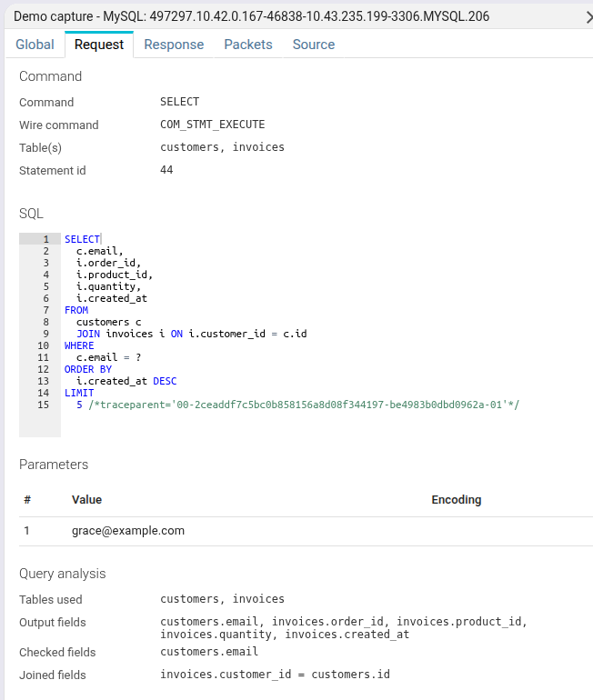Click the WHERE keyword in SQL

point(79,345)
